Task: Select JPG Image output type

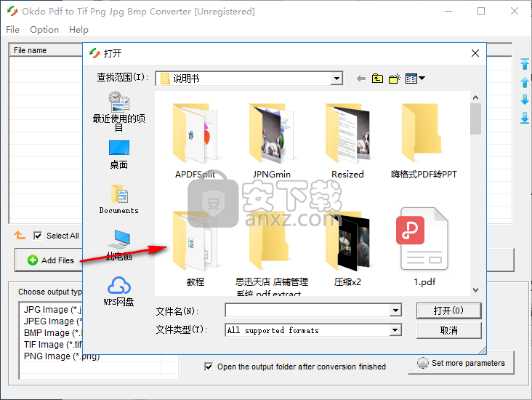Action: tap(52, 310)
